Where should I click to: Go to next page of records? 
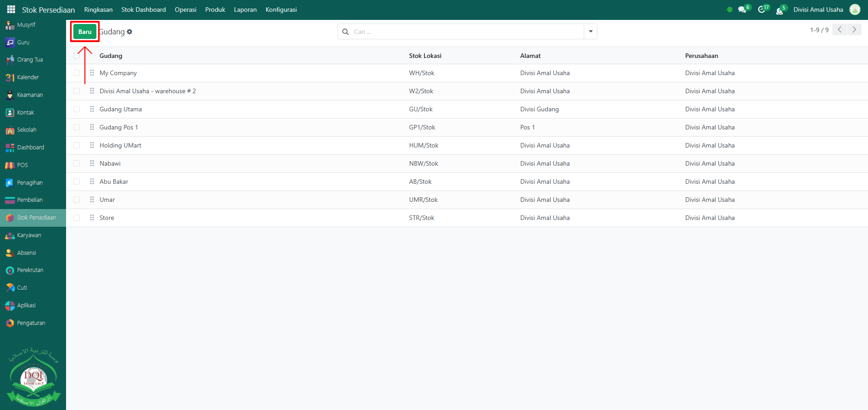tap(854, 29)
